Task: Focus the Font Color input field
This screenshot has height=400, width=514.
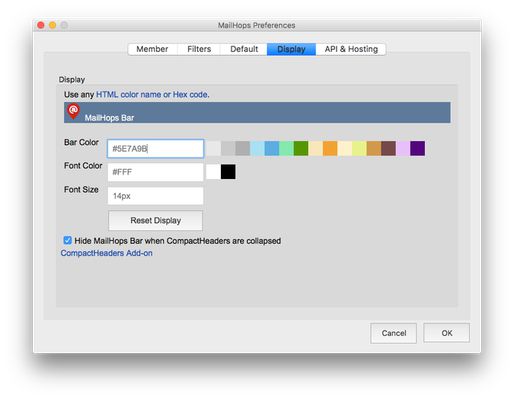Action: coord(155,172)
